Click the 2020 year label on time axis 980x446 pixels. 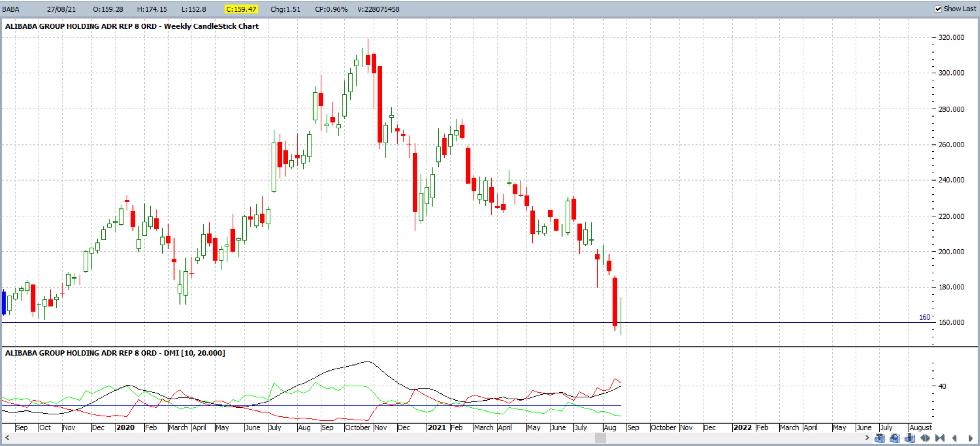click(x=126, y=427)
